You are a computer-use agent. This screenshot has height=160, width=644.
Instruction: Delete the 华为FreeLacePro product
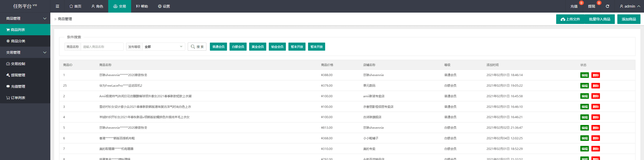coord(596,86)
